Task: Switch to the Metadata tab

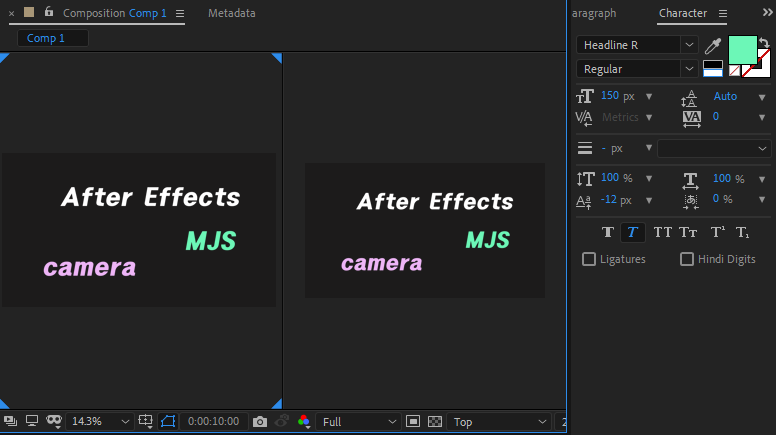Action: (x=232, y=13)
